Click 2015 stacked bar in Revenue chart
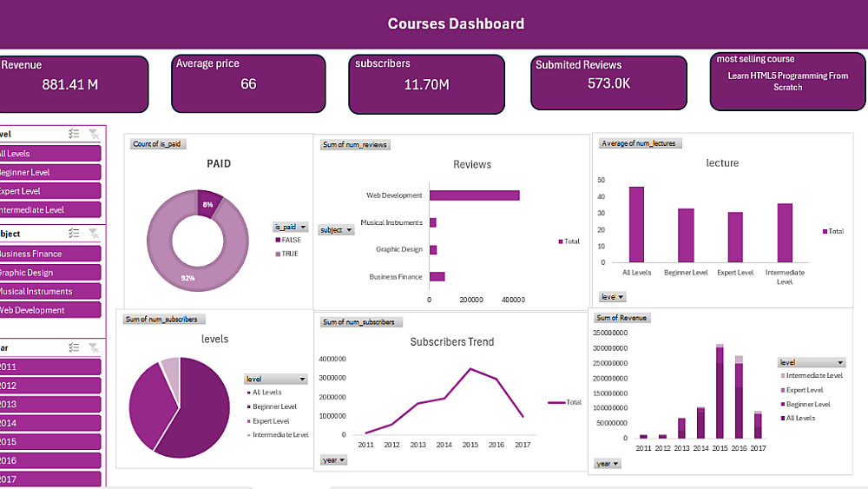This screenshot has height=489, width=868. (720, 392)
